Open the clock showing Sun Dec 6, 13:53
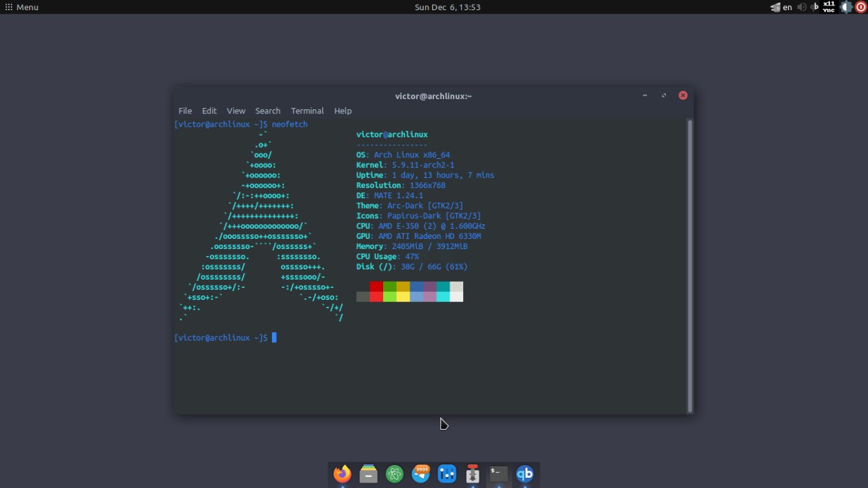The height and width of the screenshot is (488, 868). click(x=448, y=7)
